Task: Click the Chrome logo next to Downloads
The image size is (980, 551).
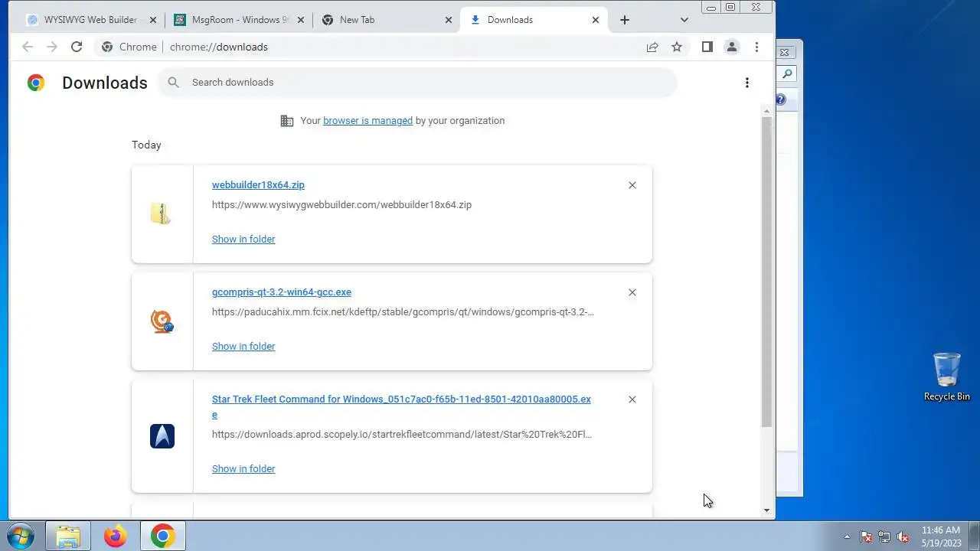Action: [36, 83]
